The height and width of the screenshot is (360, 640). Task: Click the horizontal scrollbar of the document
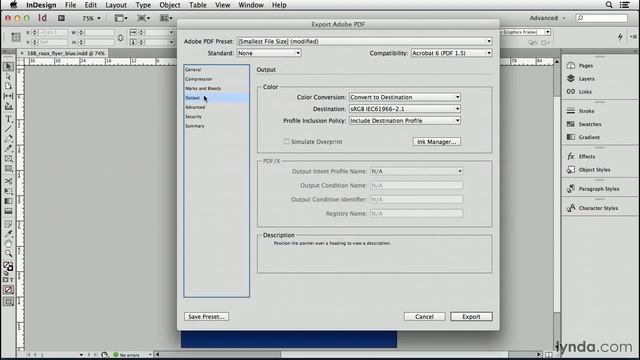(x=349, y=354)
